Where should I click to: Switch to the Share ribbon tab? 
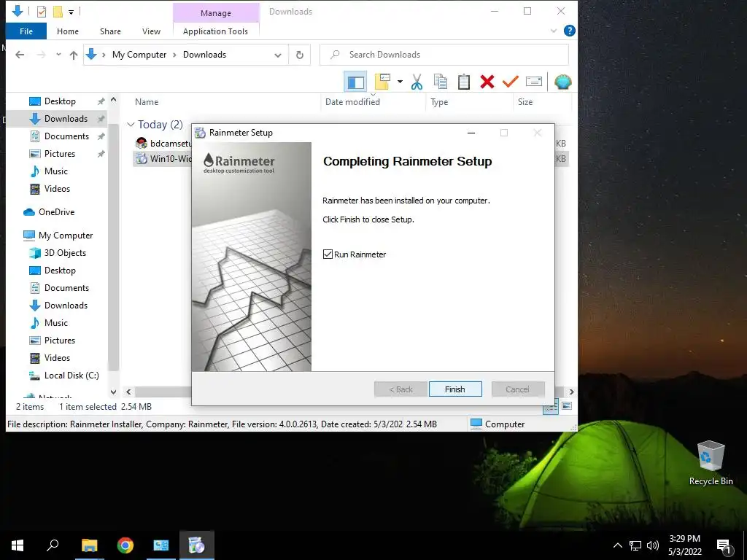pyautogui.click(x=110, y=31)
